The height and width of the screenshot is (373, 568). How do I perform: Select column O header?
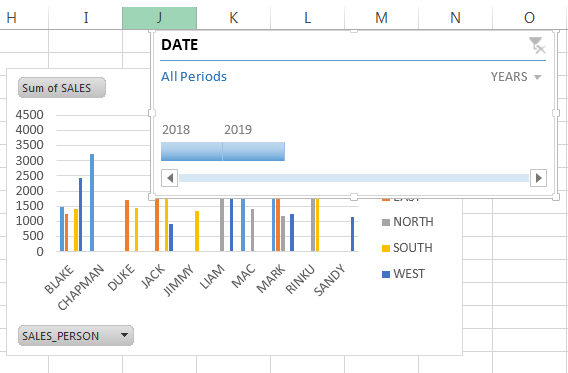(530, 18)
